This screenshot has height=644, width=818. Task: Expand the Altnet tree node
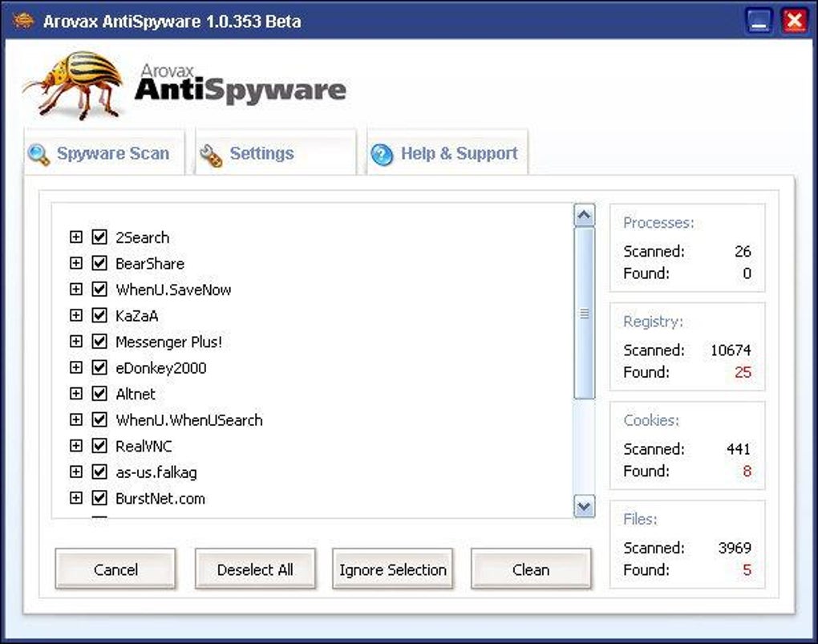pyautogui.click(x=76, y=394)
